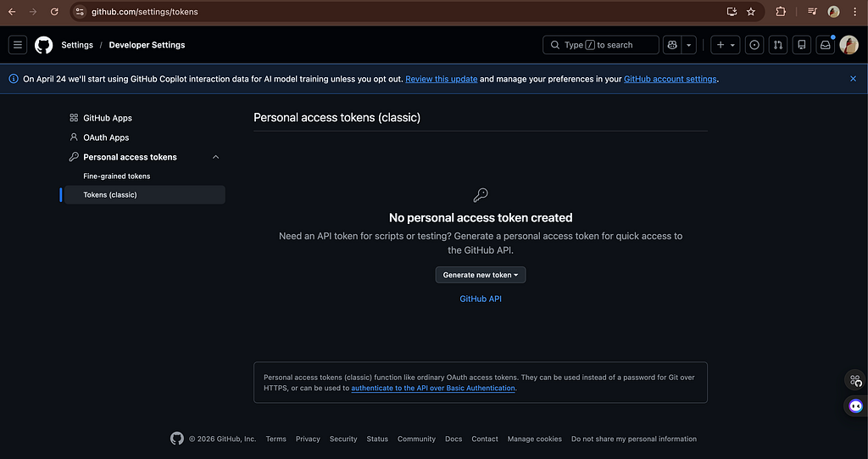Screen dimensions: 868x459
Task: Open Developer Settings breadcrumb
Action: click(x=147, y=45)
